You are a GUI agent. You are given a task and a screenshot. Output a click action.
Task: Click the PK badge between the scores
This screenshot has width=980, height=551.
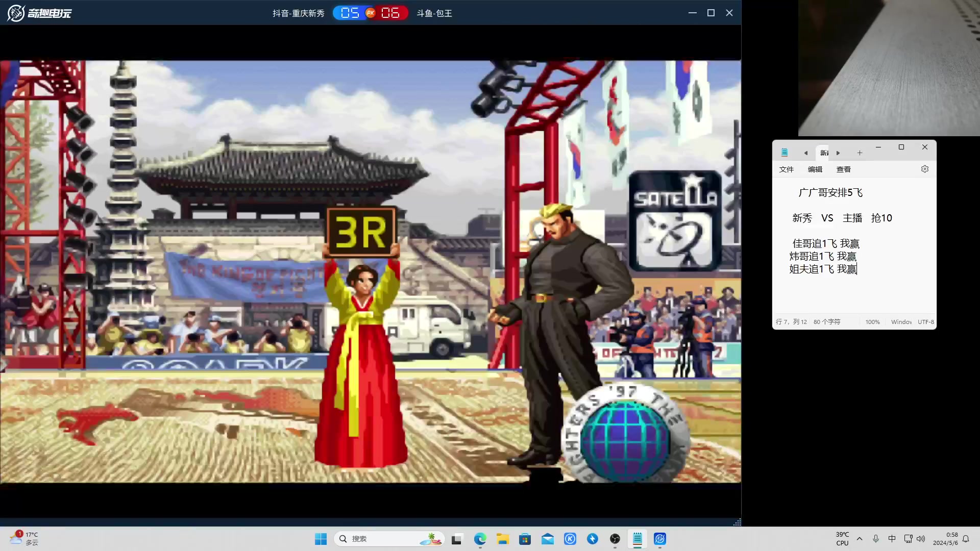(x=371, y=13)
